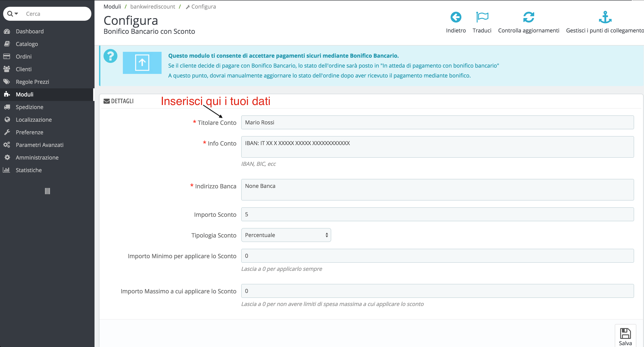Click the Controlla aggiornamenti label
This screenshot has height=347, width=644.
pos(529,30)
